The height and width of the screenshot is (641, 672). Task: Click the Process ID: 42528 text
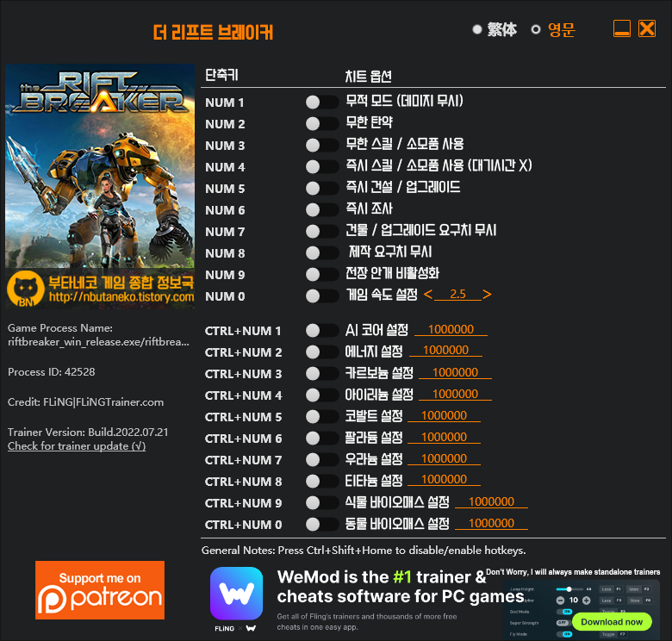[x=52, y=372]
